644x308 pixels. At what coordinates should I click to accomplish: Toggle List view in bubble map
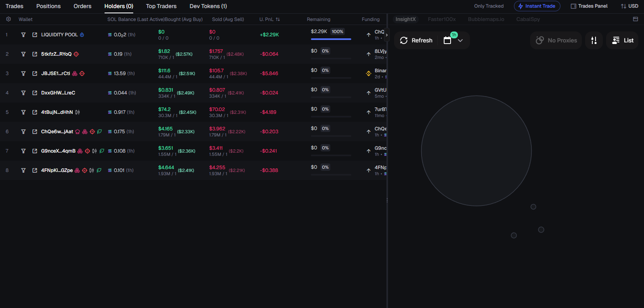pyautogui.click(x=623, y=40)
